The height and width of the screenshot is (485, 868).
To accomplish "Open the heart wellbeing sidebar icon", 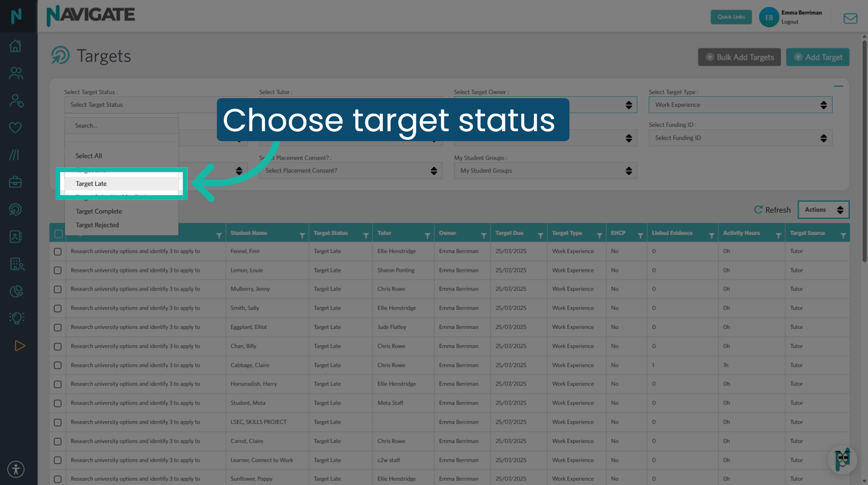I will click(x=16, y=128).
